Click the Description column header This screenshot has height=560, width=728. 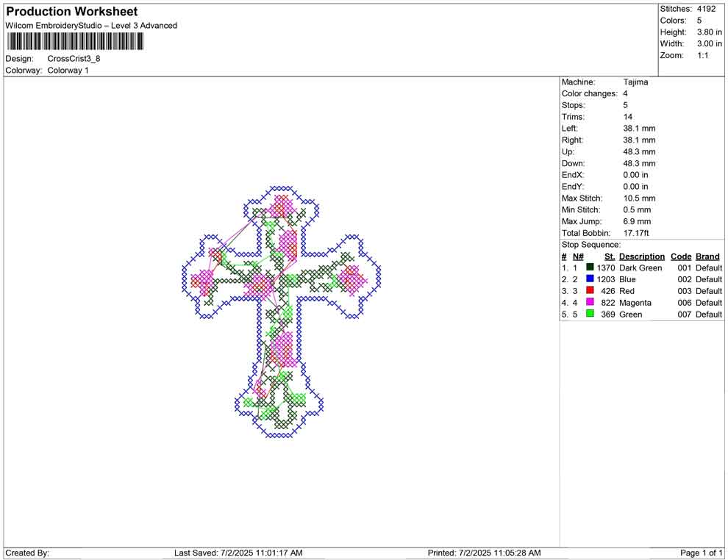tap(641, 256)
